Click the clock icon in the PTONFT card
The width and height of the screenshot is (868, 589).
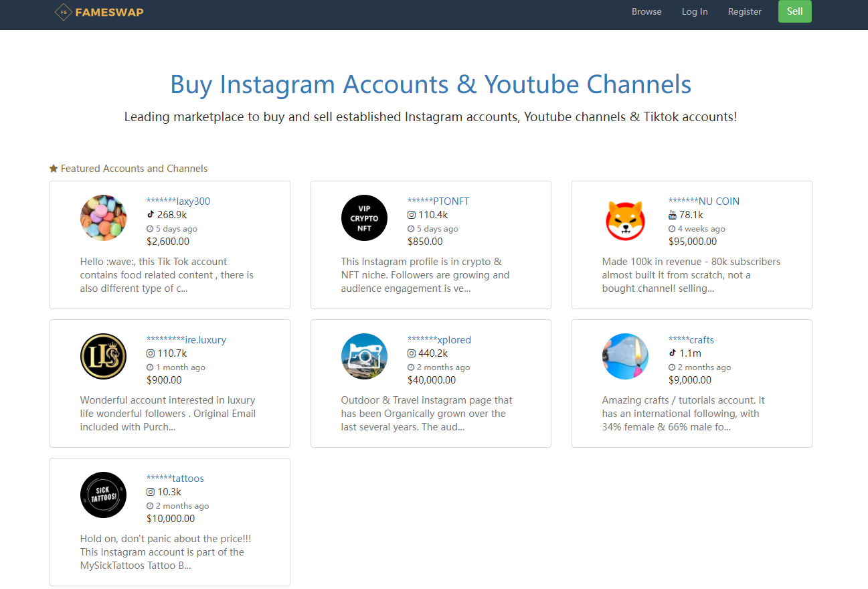click(x=411, y=229)
